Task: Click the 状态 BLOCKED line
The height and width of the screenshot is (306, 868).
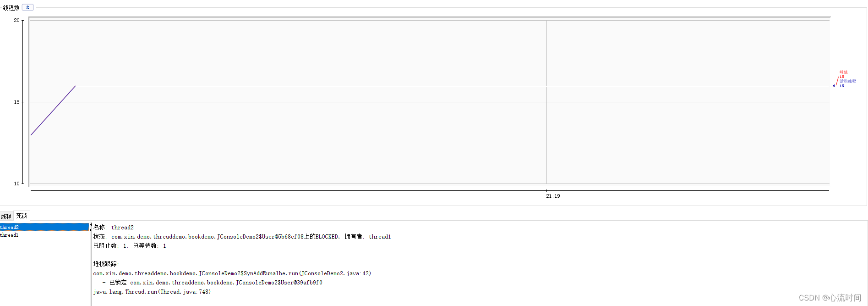Action: click(x=242, y=237)
